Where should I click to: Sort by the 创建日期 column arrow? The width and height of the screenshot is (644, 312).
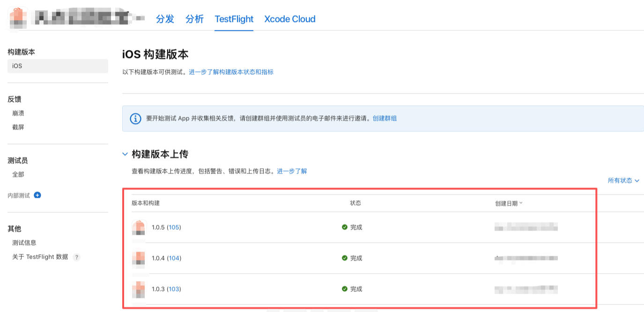point(521,203)
